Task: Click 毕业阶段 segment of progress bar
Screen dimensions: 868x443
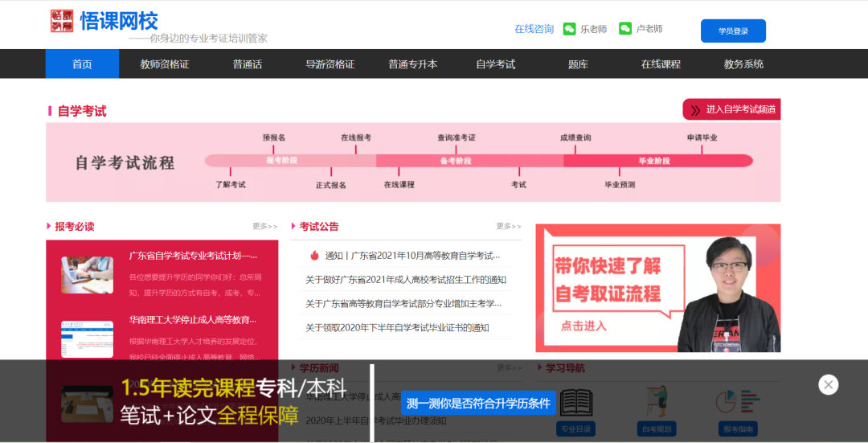Action: [x=658, y=161]
